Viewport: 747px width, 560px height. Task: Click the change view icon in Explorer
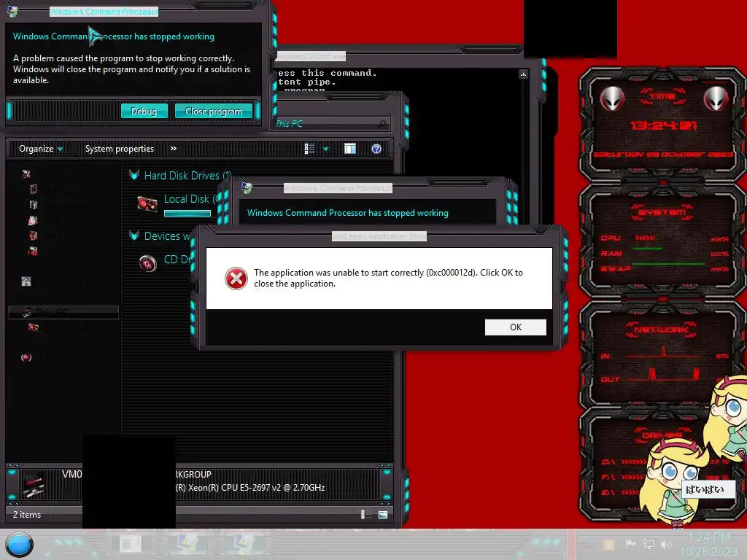[309, 149]
